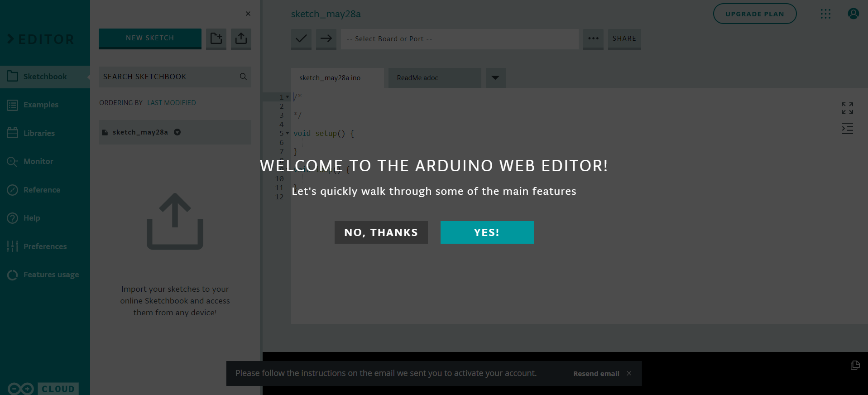Click the YES! button to start tour
Screen dimensions: 868x395
(x=487, y=232)
